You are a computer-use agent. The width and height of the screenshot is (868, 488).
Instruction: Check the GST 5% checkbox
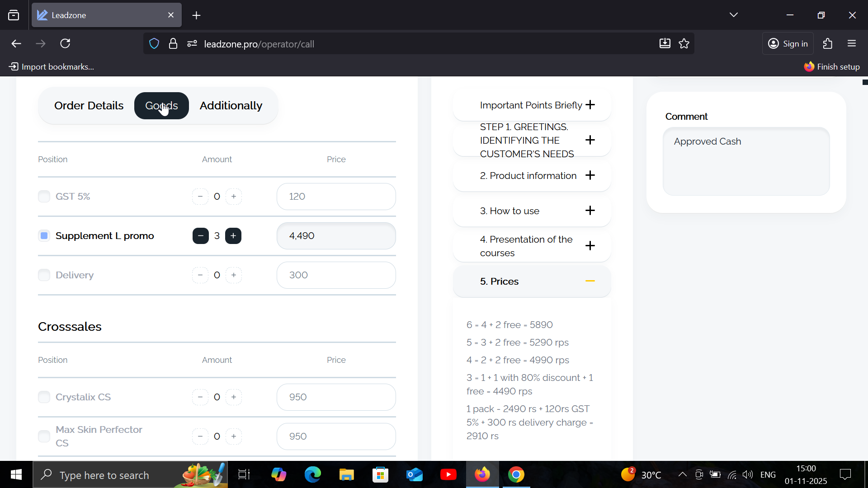pyautogui.click(x=44, y=197)
